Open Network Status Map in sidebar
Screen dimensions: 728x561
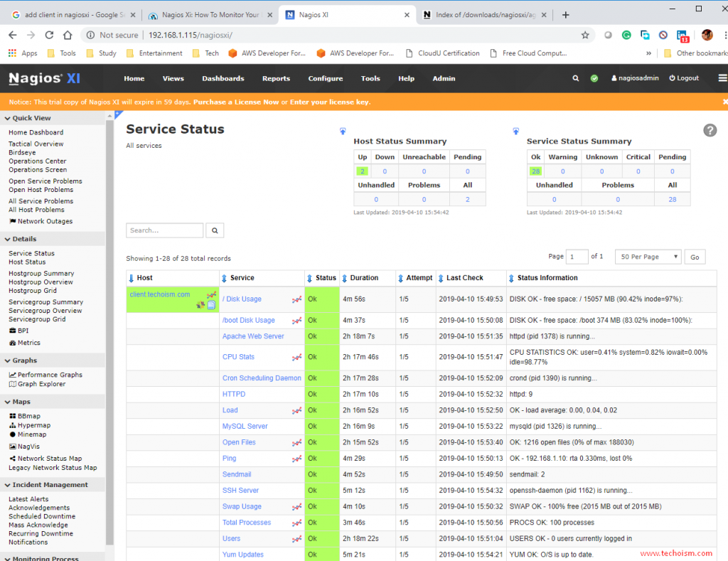(x=50, y=459)
